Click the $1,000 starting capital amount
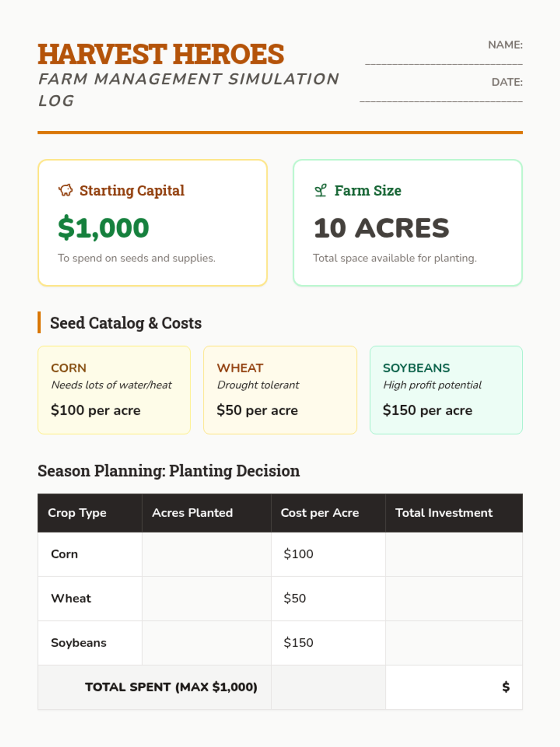 pos(104,228)
